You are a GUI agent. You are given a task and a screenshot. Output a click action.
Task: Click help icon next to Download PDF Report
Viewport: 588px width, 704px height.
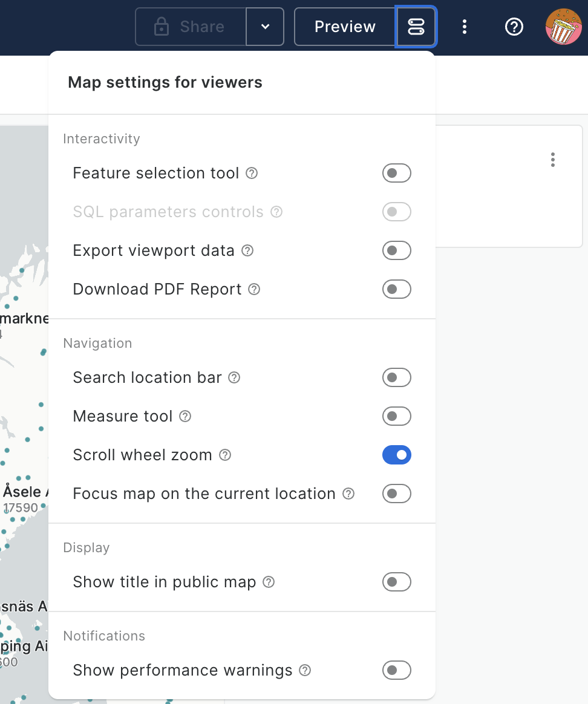coord(255,289)
